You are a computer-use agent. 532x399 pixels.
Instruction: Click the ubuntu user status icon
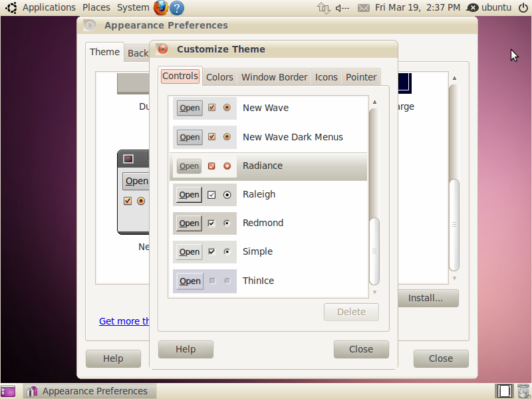(472, 7)
